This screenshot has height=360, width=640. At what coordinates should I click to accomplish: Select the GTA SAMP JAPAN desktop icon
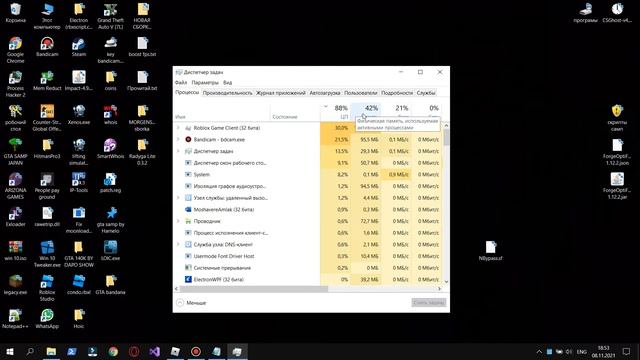point(16,152)
